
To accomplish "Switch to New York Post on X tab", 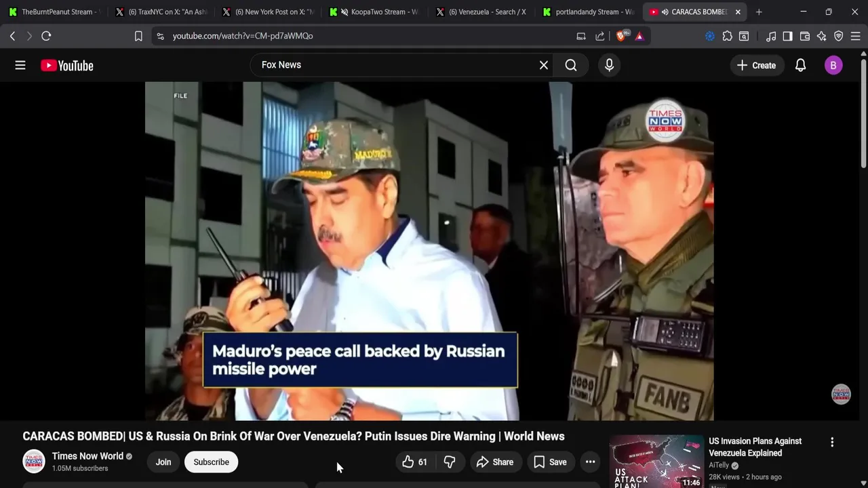I will tap(269, 12).
